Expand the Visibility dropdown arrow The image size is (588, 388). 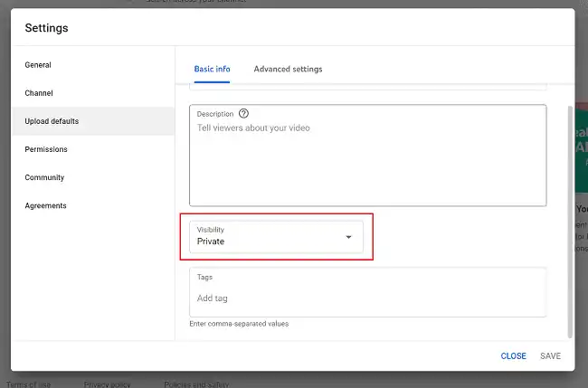pos(348,237)
